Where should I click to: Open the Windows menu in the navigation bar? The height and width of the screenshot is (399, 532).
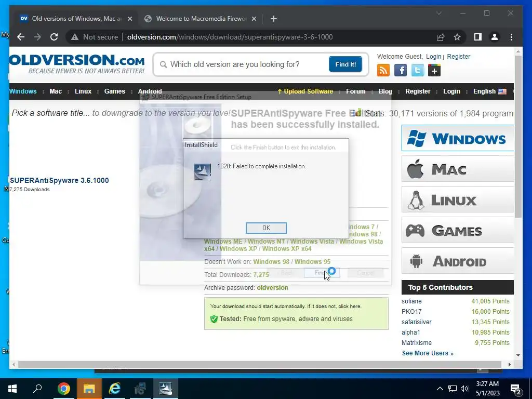(23, 91)
